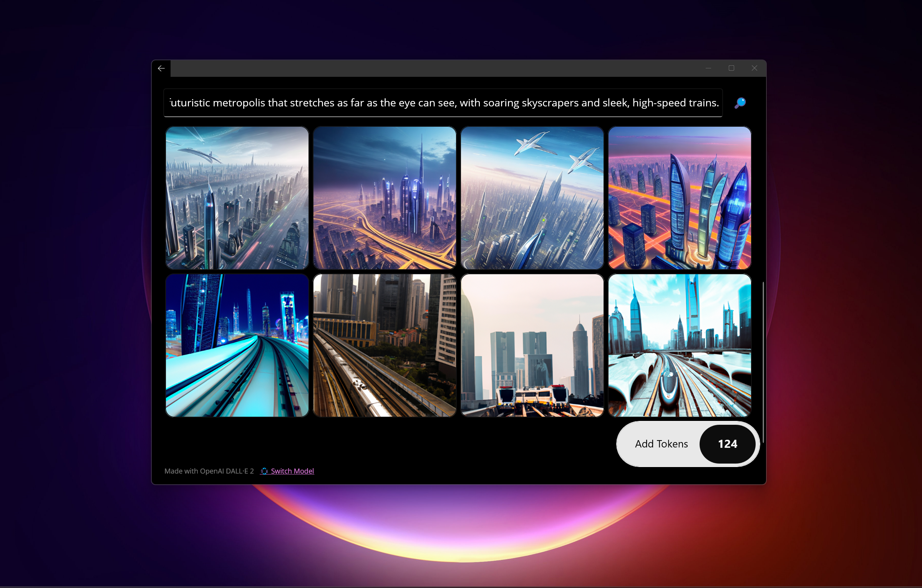Image resolution: width=922 pixels, height=588 pixels.
Task: Open the blue night monorail track image
Action: coord(237,345)
